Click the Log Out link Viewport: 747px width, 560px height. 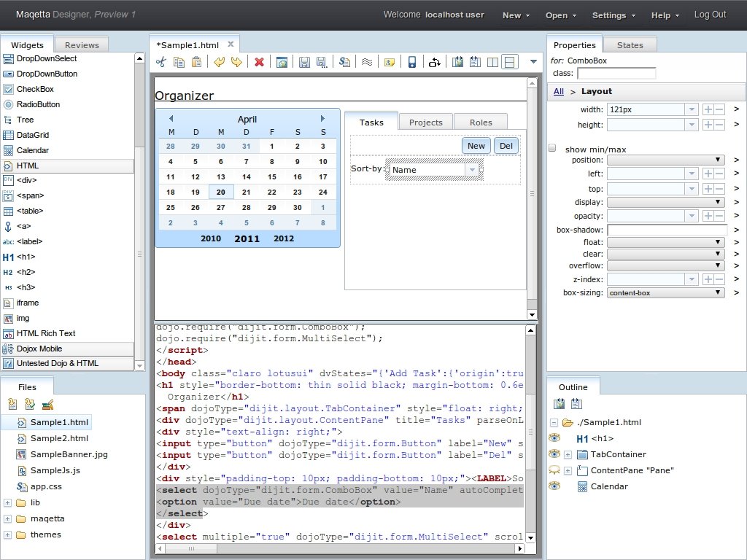click(710, 15)
